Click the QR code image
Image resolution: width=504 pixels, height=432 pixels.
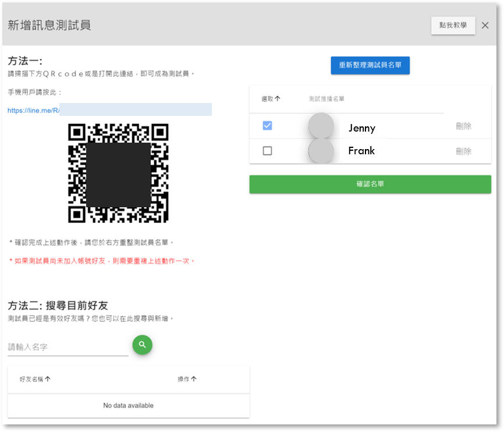click(118, 173)
